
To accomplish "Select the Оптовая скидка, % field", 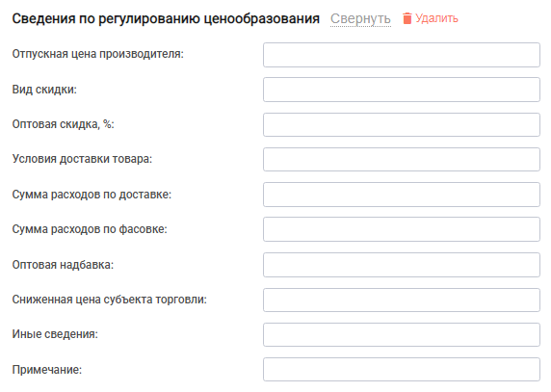I will click(x=402, y=124).
